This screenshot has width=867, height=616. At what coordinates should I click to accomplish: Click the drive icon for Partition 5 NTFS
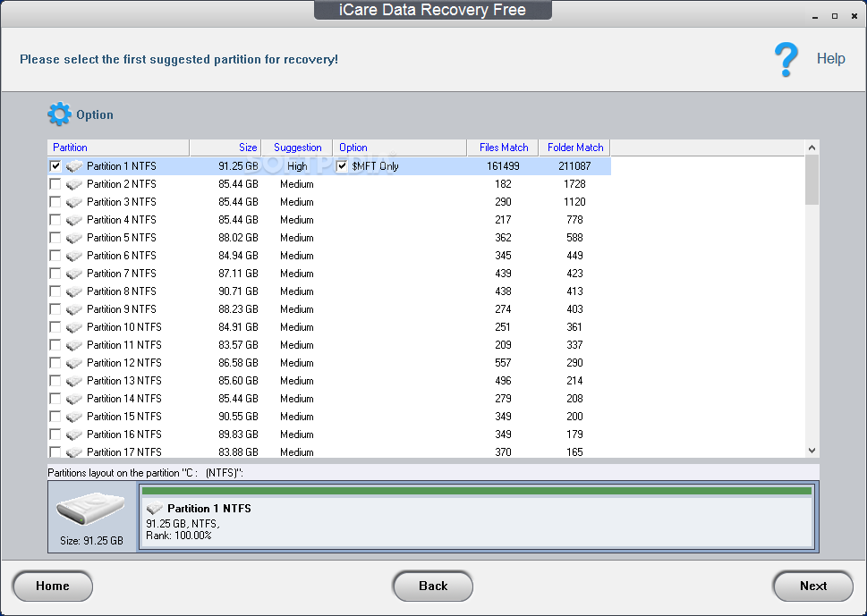pos(74,238)
